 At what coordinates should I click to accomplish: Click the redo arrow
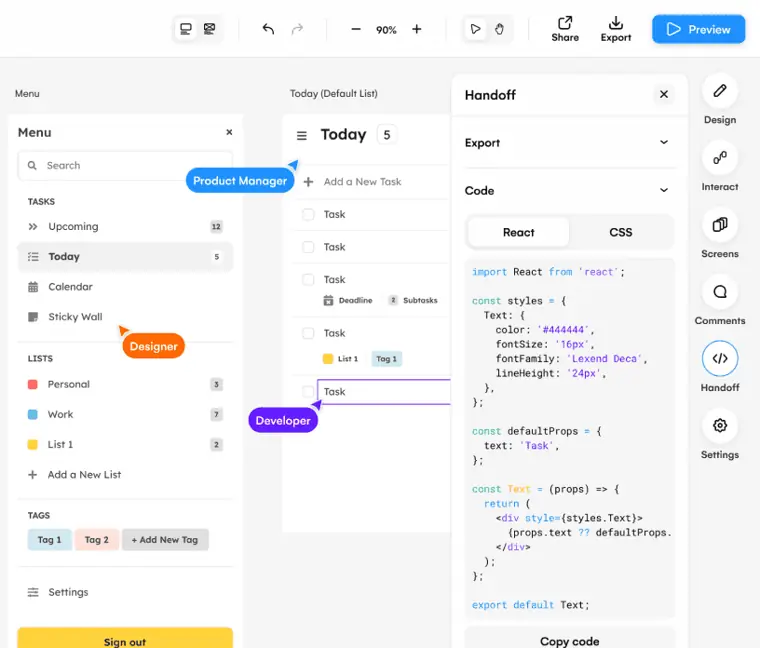click(297, 29)
